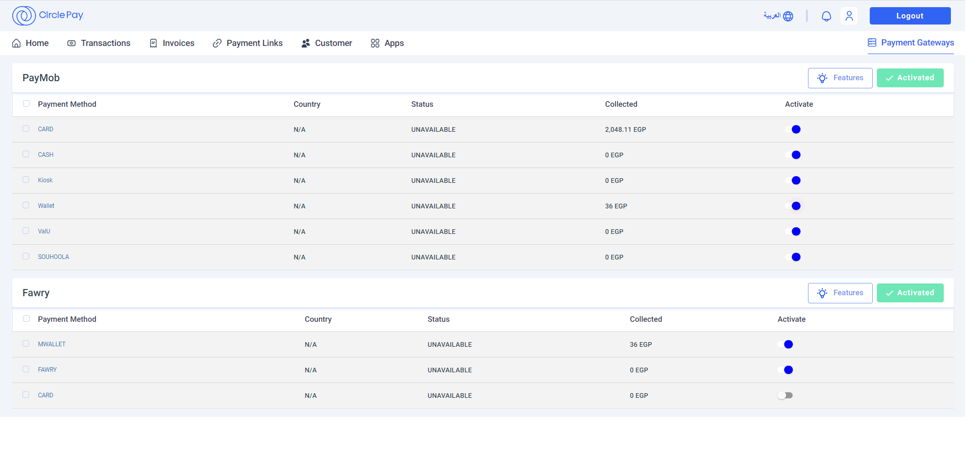Click the 36 EGP amount in Wallet row
This screenshot has width=980, height=476.
616,206
